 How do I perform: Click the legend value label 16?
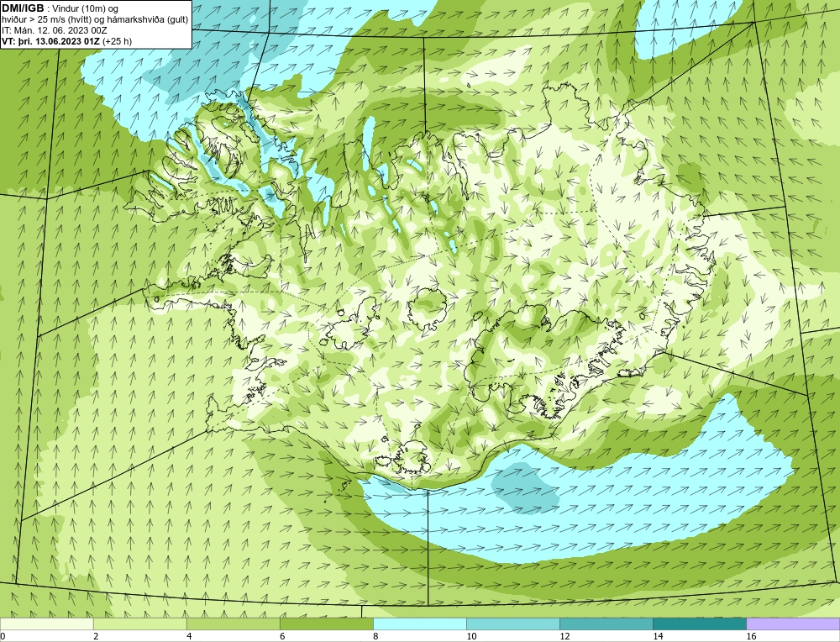coord(751,636)
